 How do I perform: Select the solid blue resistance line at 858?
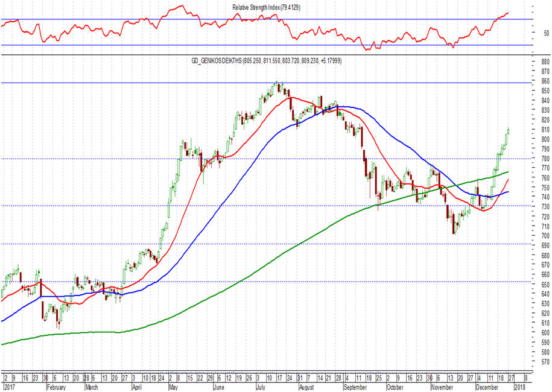point(266,83)
